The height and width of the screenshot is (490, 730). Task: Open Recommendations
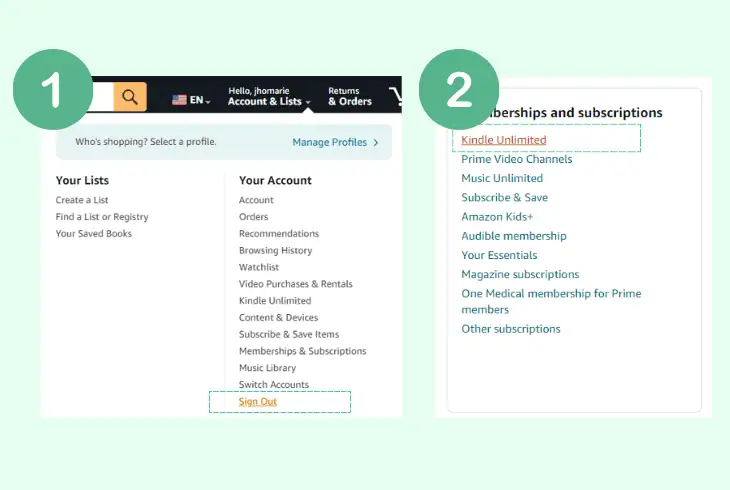pyautogui.click(x=279, y=233)
